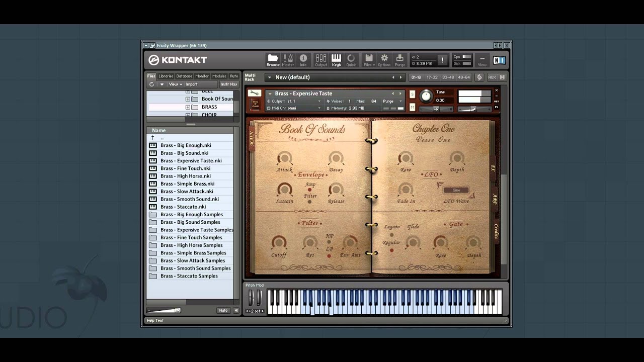The width and height of the screenshot is (644, 362).
Task: Toggle the Auto preview button
Action: coord(223,310)
